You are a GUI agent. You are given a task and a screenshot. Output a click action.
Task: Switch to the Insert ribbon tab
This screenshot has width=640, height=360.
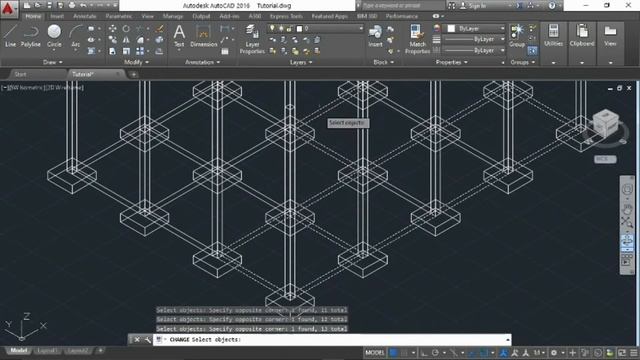(x=57, y=16)
